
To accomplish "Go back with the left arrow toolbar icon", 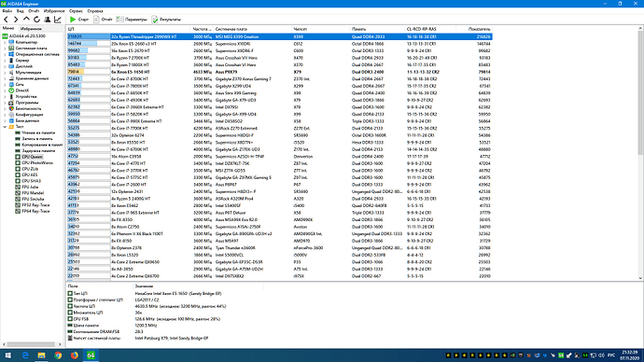I will [6, 20].
